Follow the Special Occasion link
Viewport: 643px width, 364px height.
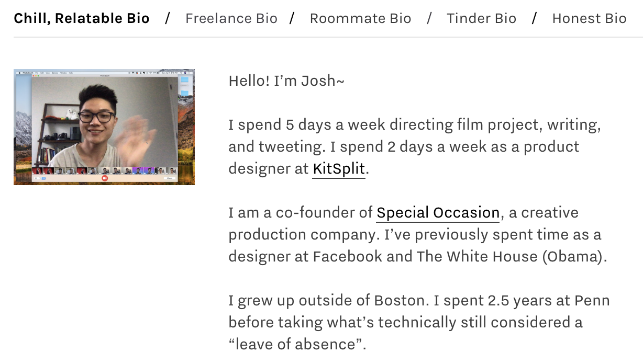[x=438, y=213]
